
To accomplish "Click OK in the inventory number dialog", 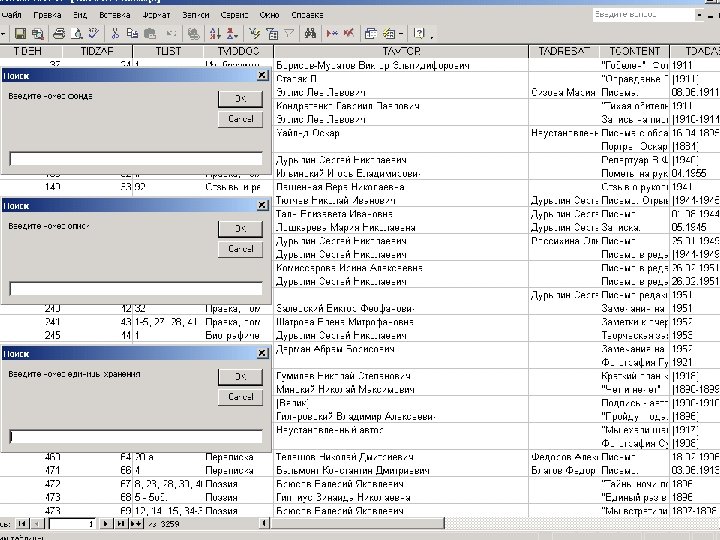I will (x=241, y=228).
